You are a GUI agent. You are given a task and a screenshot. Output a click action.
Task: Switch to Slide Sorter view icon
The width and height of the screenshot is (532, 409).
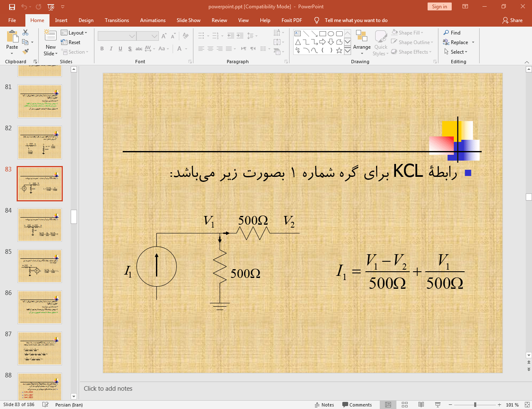click(x=405, y=405)
